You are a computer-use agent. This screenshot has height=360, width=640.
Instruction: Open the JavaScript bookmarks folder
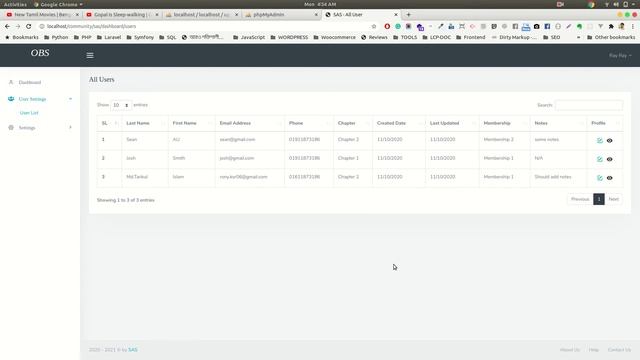pyautogui.click(x=249, y=37)
